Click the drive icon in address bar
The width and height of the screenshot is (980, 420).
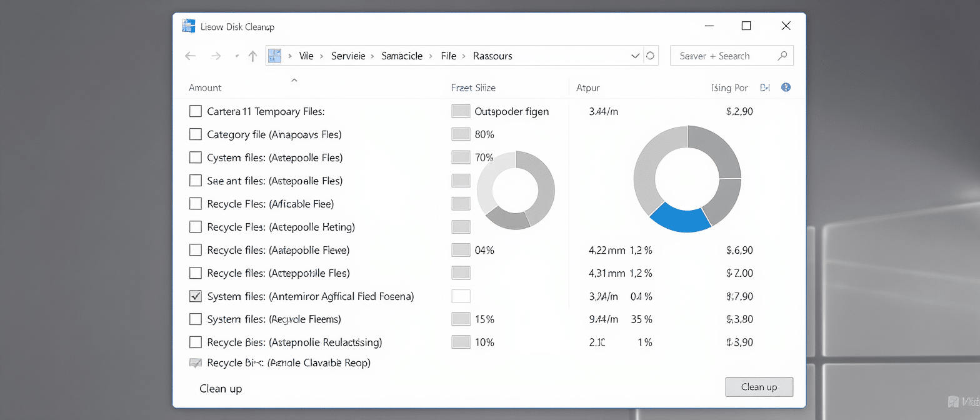pyautogui.click(x=275, y=56)
